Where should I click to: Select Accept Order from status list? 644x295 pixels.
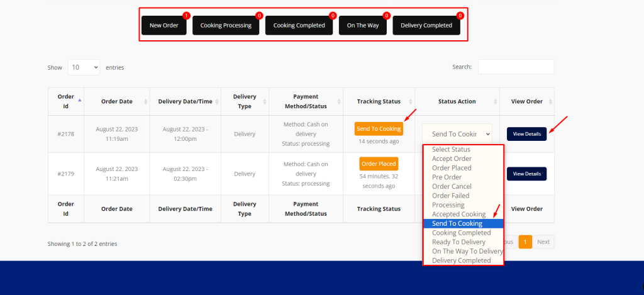[x=451, y=159]
